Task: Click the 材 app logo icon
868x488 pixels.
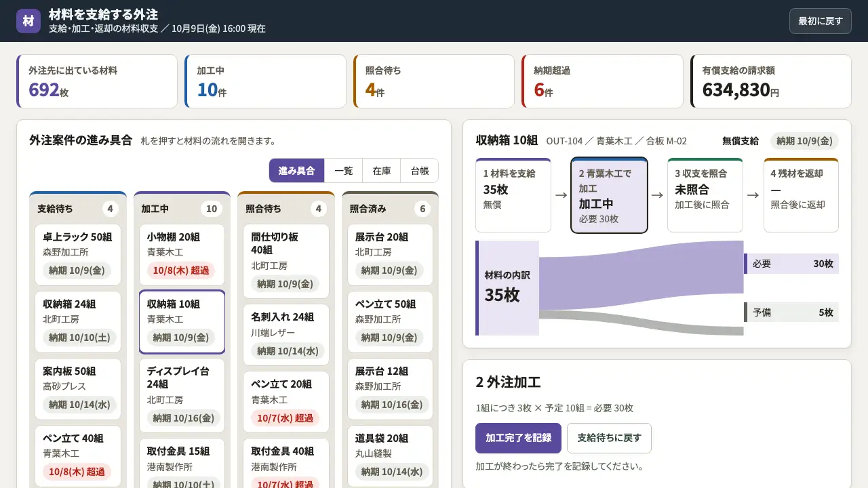Action: [28, 21]
